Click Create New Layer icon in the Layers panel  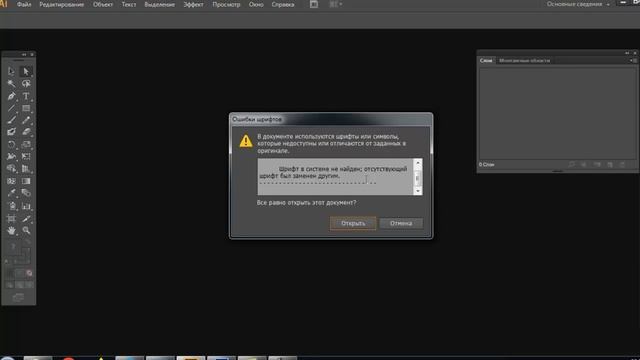coord(610,164)
